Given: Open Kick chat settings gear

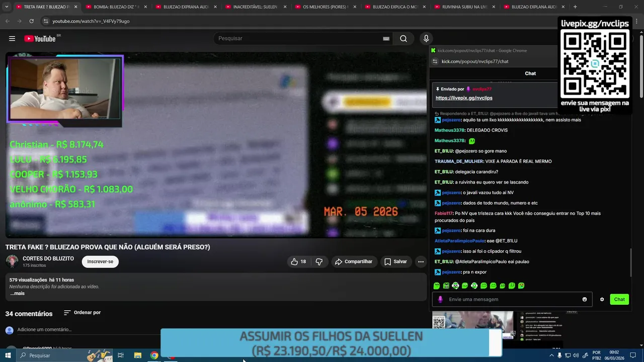Looking at the screenshot, I should pyautogui.click(x=602, y=299).
